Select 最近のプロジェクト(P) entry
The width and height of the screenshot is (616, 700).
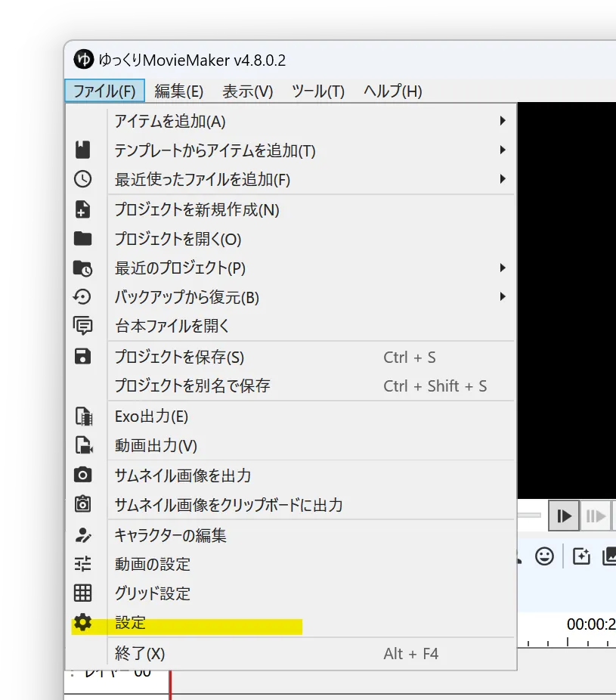pos(291,268)
